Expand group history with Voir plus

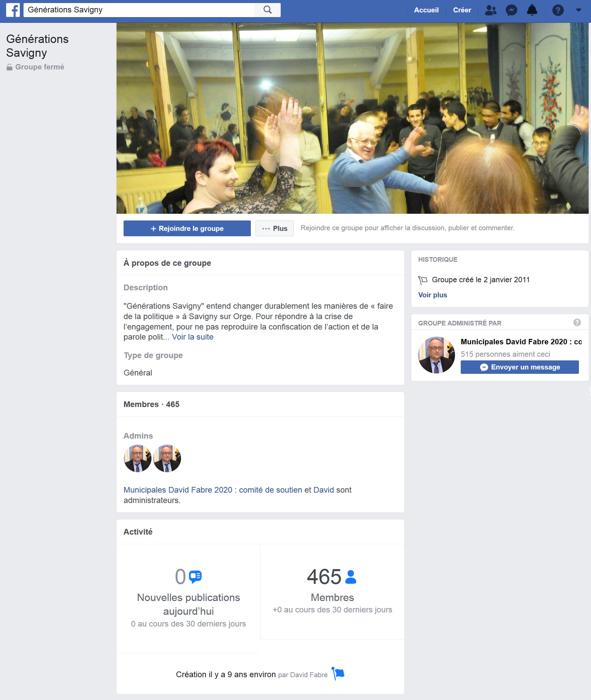click(432, 295)
